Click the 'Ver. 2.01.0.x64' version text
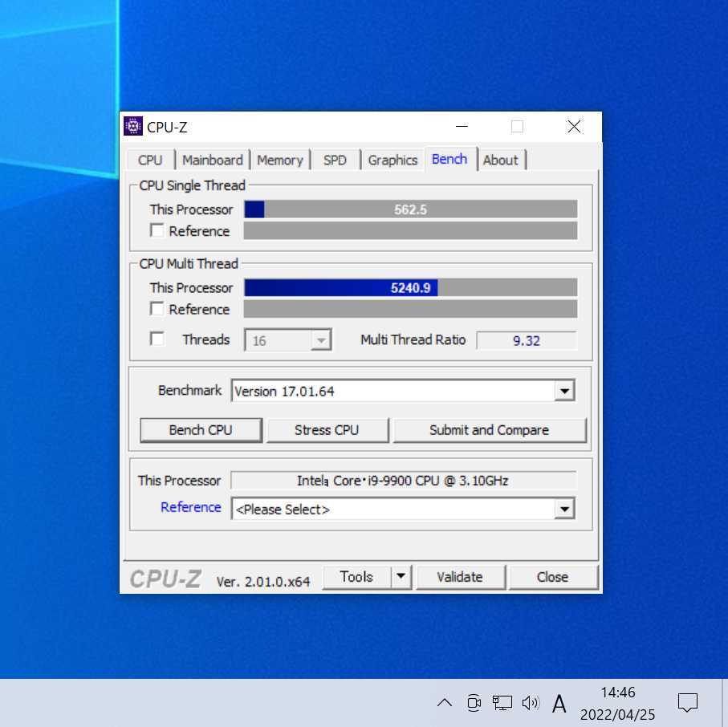728x727 pixels. 263,581
